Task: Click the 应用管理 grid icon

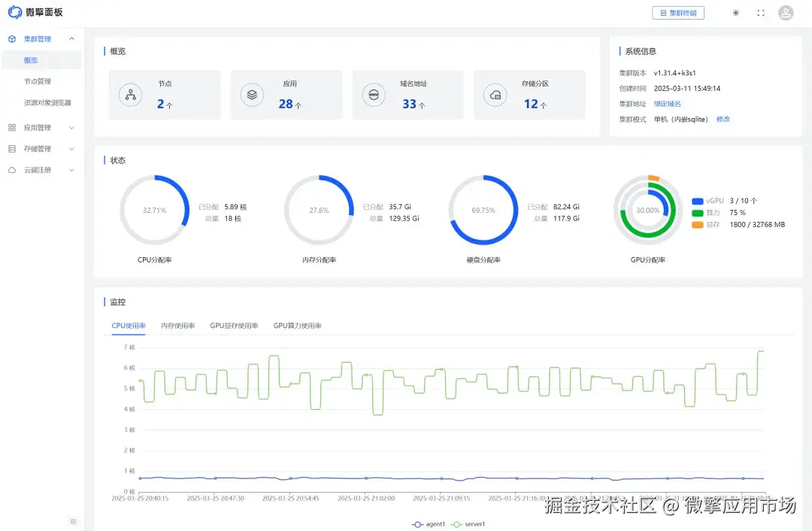Action: (x=12, y=127)
